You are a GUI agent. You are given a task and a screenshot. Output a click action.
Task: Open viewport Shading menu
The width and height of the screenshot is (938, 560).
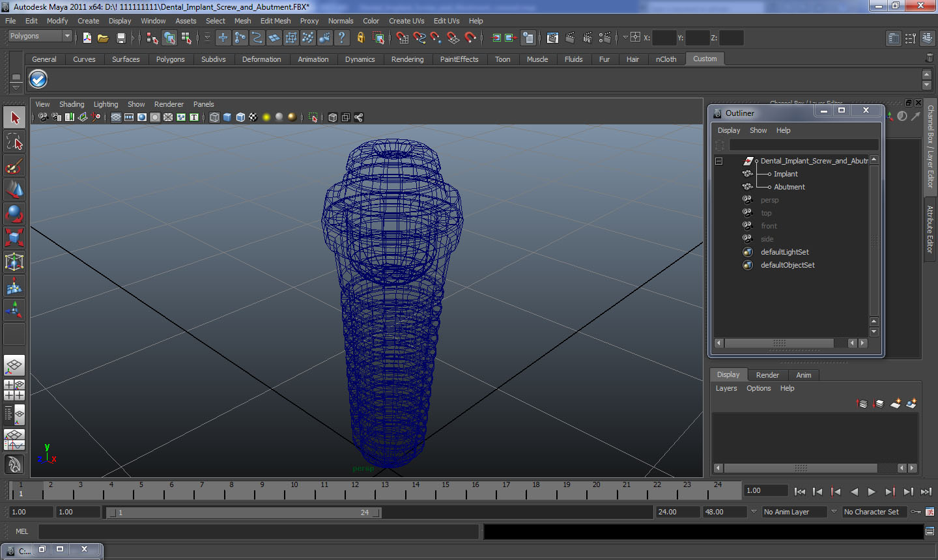tap(72, 104)
